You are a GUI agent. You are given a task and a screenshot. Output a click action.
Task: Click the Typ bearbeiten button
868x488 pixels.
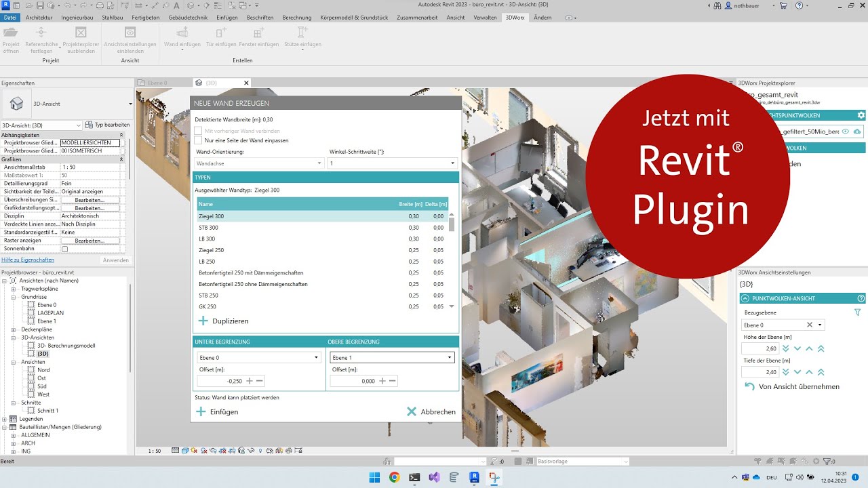[107, 125]
